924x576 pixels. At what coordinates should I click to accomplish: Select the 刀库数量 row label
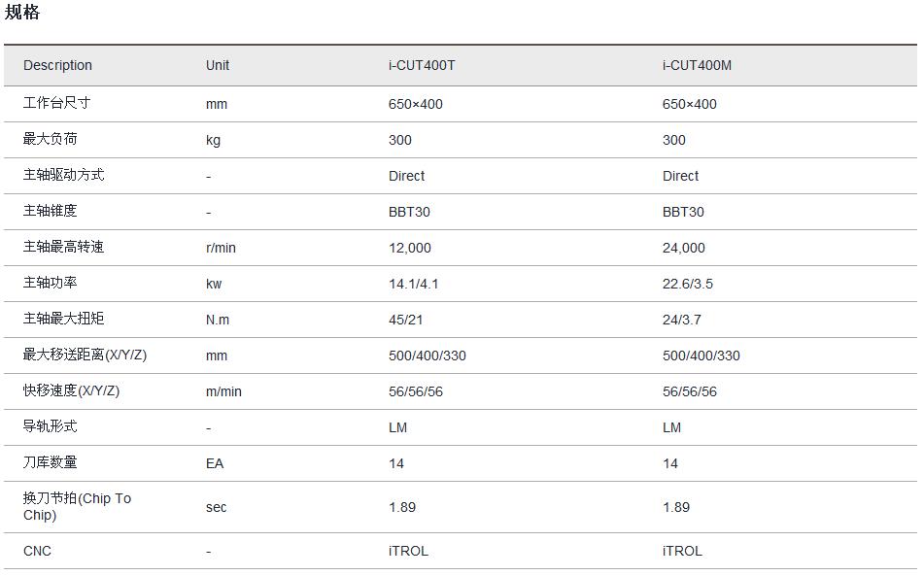point(51,462)
